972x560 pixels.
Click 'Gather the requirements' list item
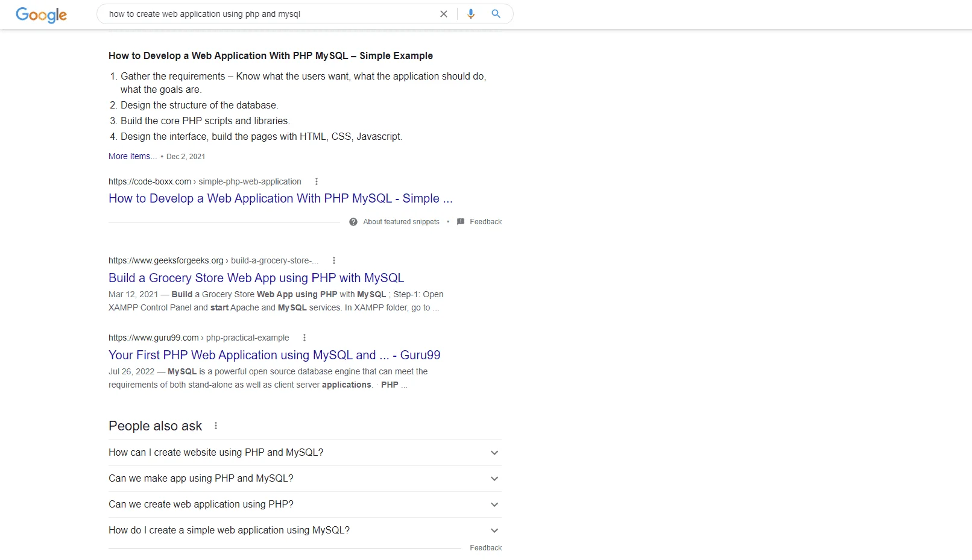[303, 83]
